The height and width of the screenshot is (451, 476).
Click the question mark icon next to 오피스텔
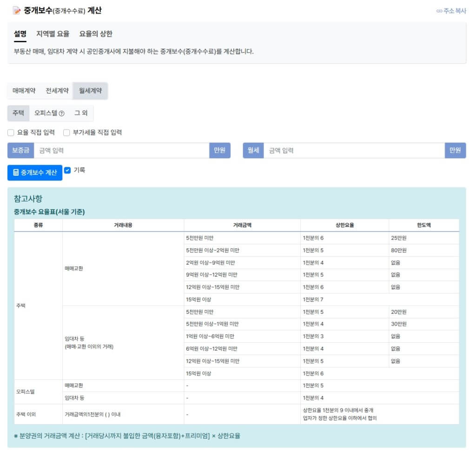pyautogui.click(x=62, y=113)
